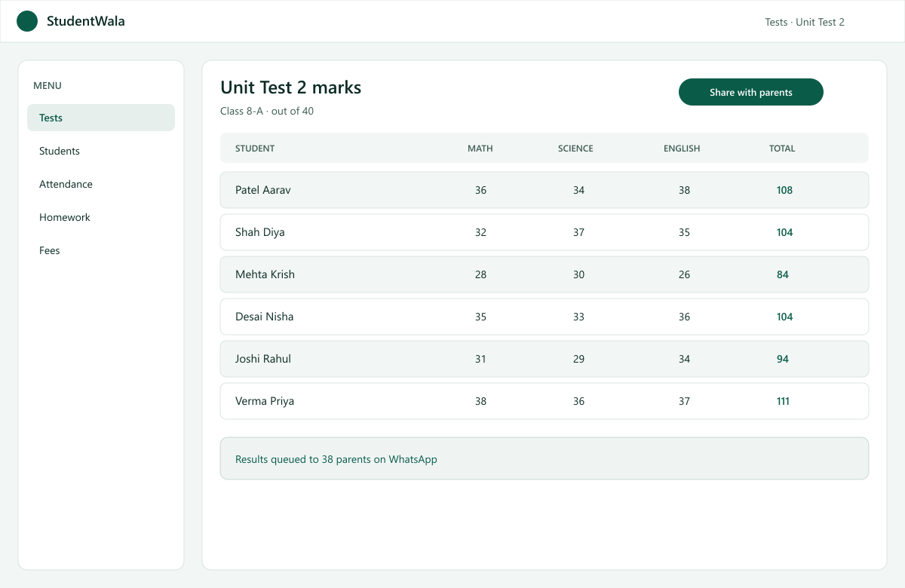
Task: Open the Tests menu item
Action: pos(101,118)
